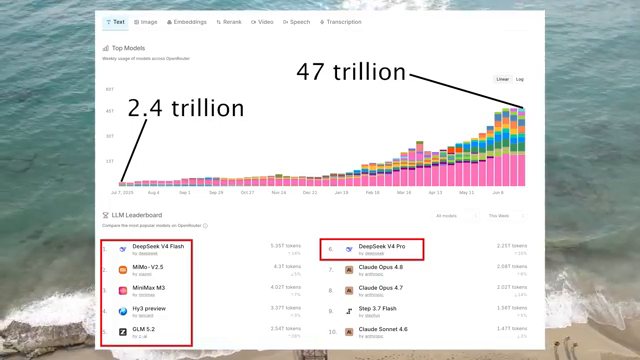The height and width of the screenshot is (360, 640).
Task: Open the Claude Opus 4.8 model link
Action: pos(380,267)
